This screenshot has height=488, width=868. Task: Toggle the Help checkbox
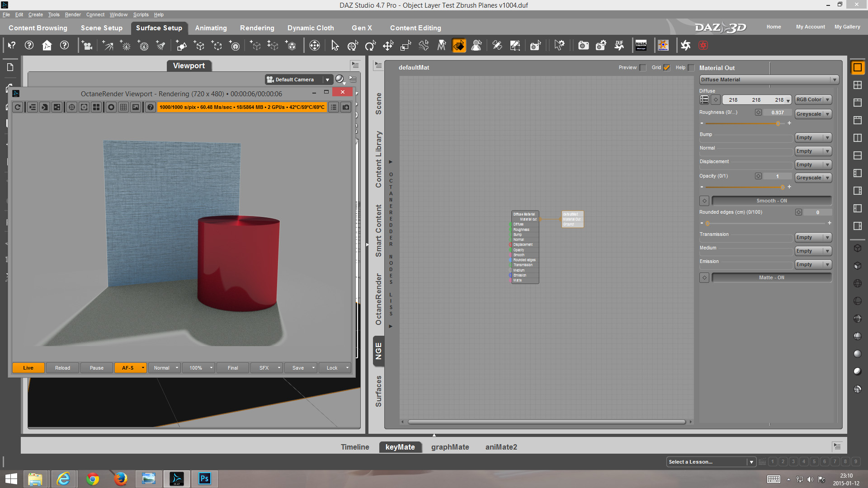coord(691,68)
